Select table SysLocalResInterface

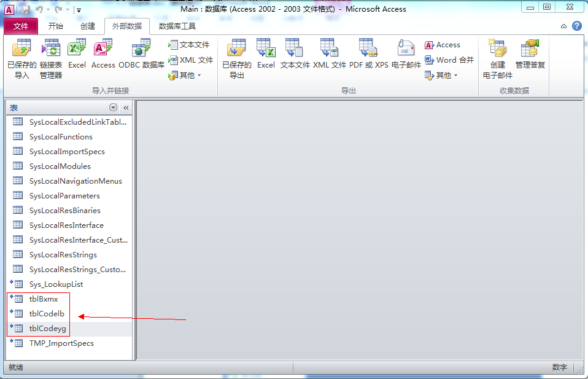(x=69, y=225)
